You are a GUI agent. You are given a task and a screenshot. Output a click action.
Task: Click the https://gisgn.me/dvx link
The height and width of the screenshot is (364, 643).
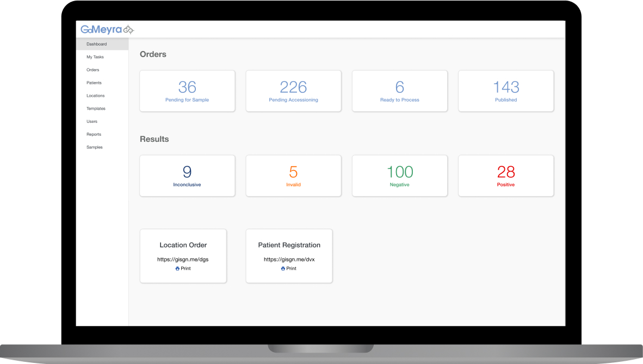[289, 260]
